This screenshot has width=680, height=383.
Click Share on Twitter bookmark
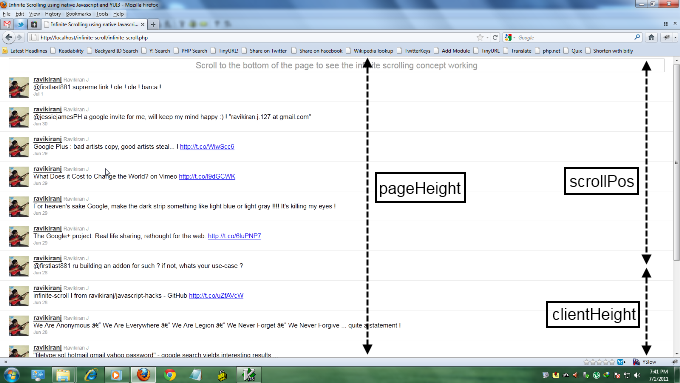[x=265, y=51]
